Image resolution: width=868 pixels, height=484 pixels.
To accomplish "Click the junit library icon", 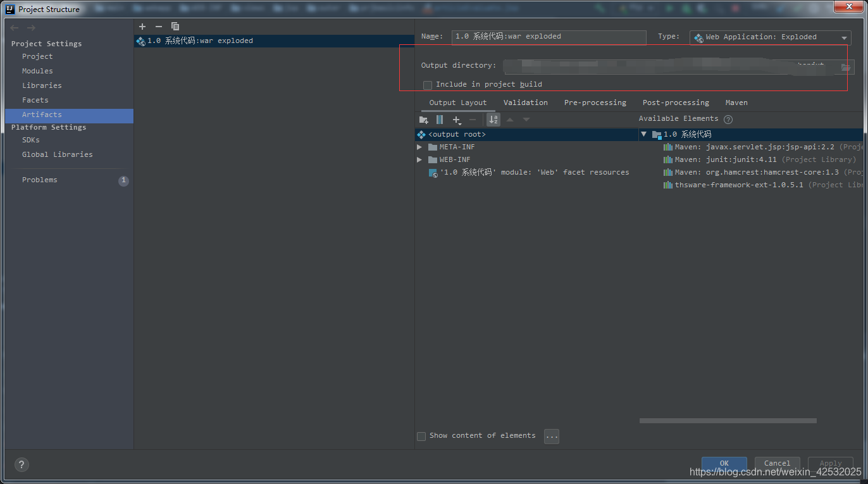I will point(667,159).
